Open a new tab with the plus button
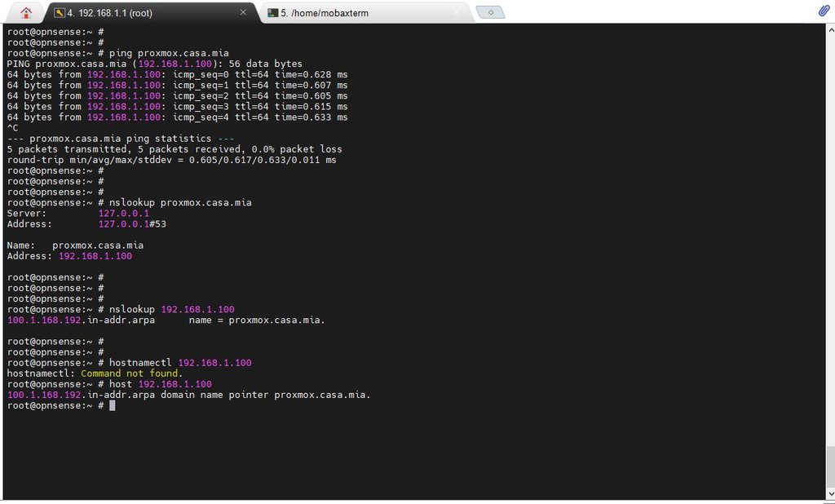This screenshot has width=835, height=504. (490, 12)
